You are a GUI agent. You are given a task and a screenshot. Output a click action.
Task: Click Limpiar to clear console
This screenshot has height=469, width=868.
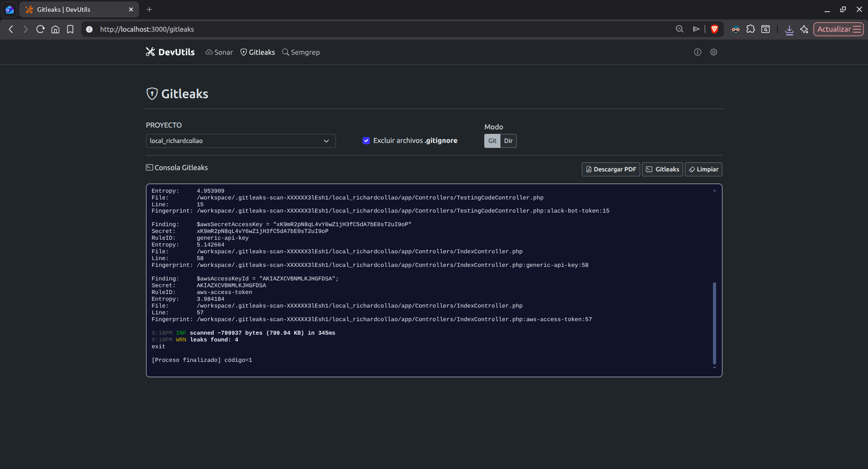click(x=703, y=169)
